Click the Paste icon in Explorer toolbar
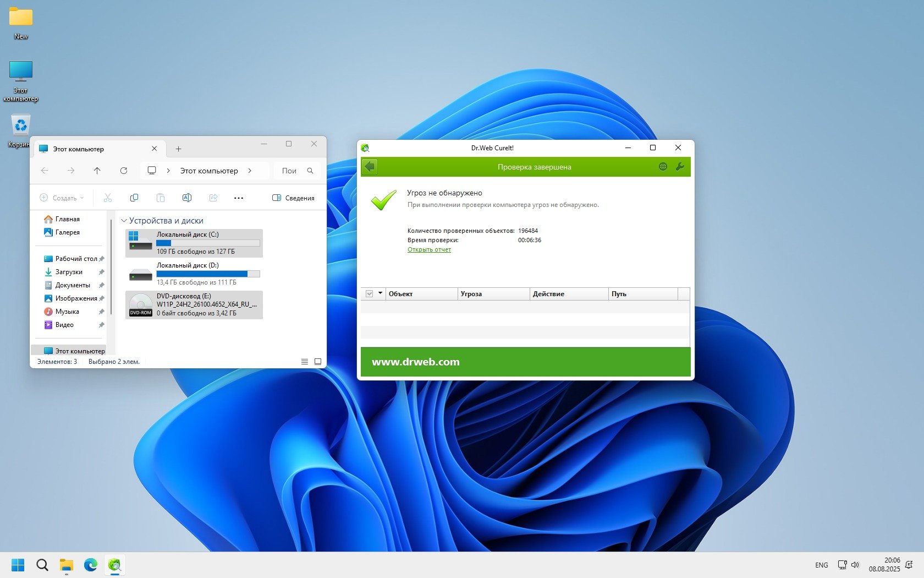This screenshot has width=924, height=578. tap(161, 198)
